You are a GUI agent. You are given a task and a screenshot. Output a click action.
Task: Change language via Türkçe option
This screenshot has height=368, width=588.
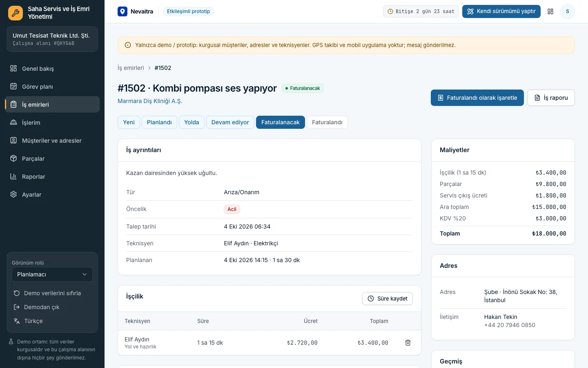click(52, 321)
